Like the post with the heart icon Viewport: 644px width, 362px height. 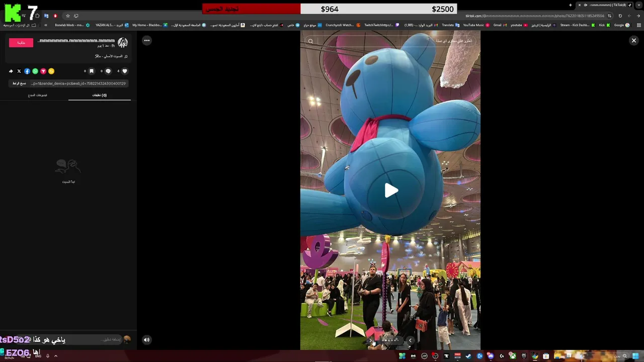[x=125, y=71]
